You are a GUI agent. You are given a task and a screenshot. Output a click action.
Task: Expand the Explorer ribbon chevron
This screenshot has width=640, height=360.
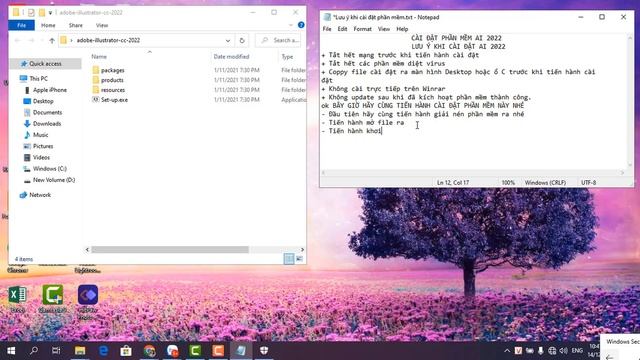[x=291, y=25]
